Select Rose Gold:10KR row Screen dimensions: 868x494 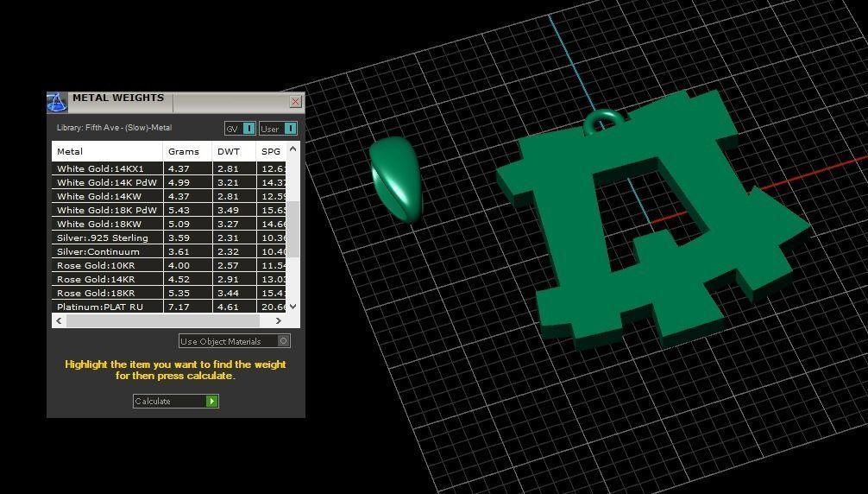point(169,265)
